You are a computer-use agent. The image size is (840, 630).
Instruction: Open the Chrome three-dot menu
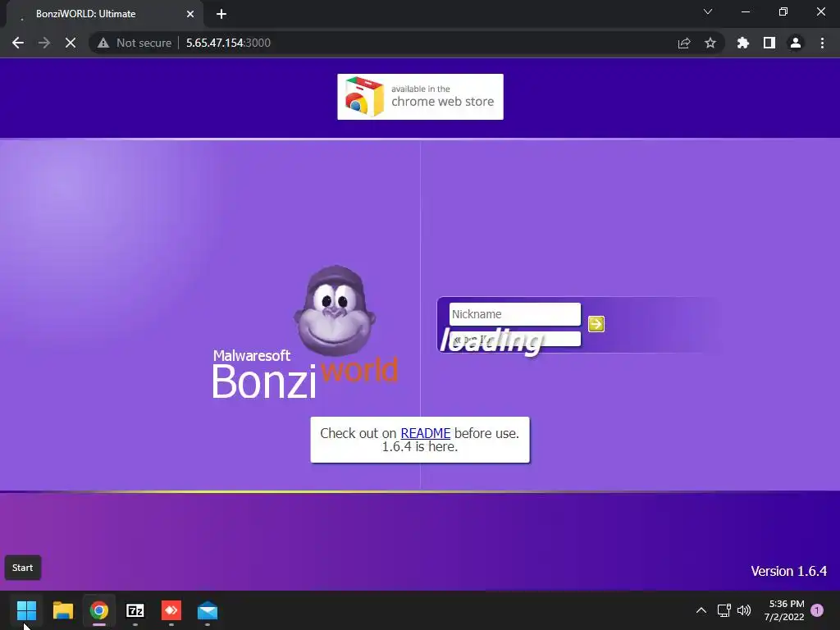click(x=822, y=43)
